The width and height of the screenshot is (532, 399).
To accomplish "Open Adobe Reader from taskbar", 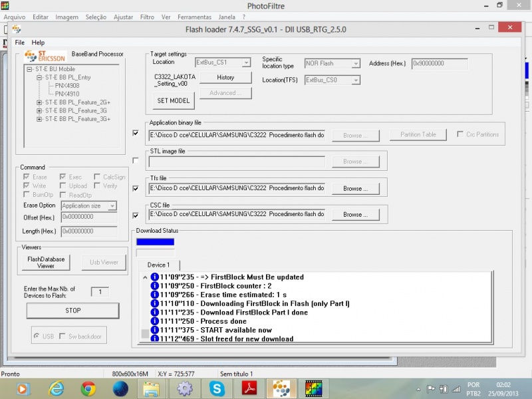I will point(249,388).
